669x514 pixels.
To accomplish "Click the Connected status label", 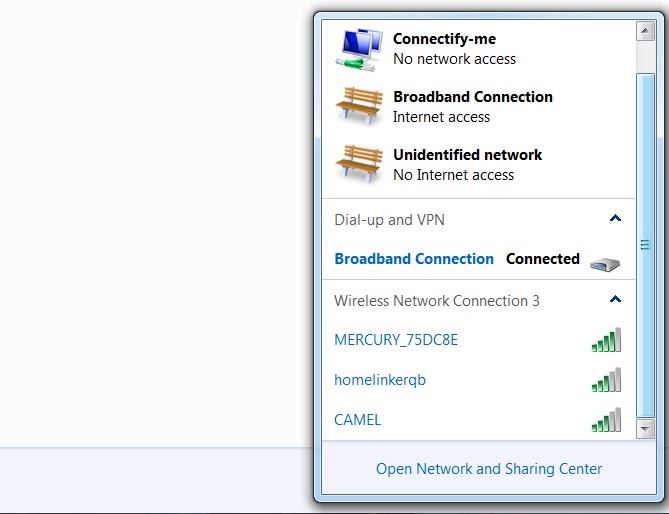I will tap(542, 259).
